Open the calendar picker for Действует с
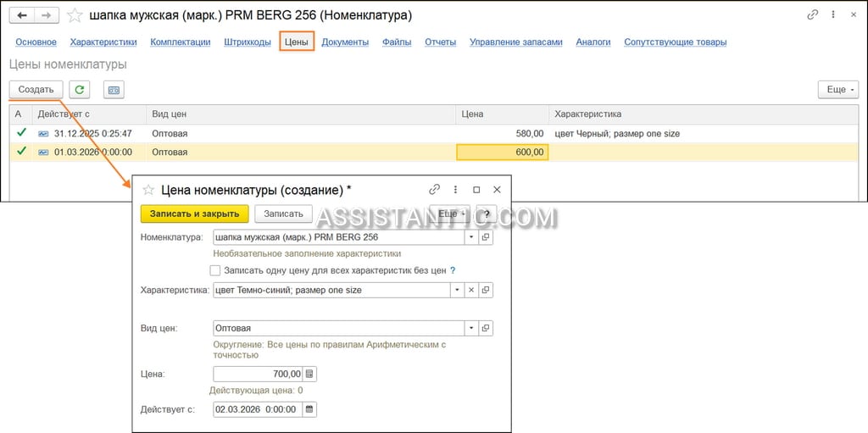868x433 pixels. point(309,410)
